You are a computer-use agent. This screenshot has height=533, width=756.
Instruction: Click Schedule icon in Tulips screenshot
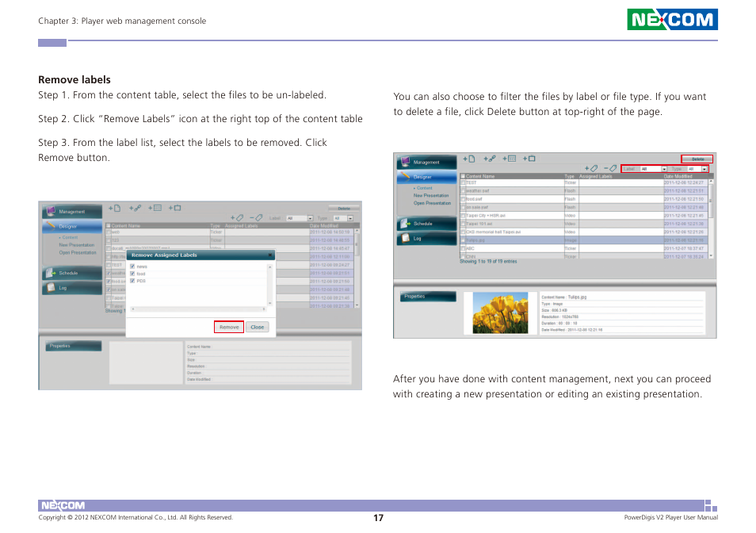click(x=406, y=224)
